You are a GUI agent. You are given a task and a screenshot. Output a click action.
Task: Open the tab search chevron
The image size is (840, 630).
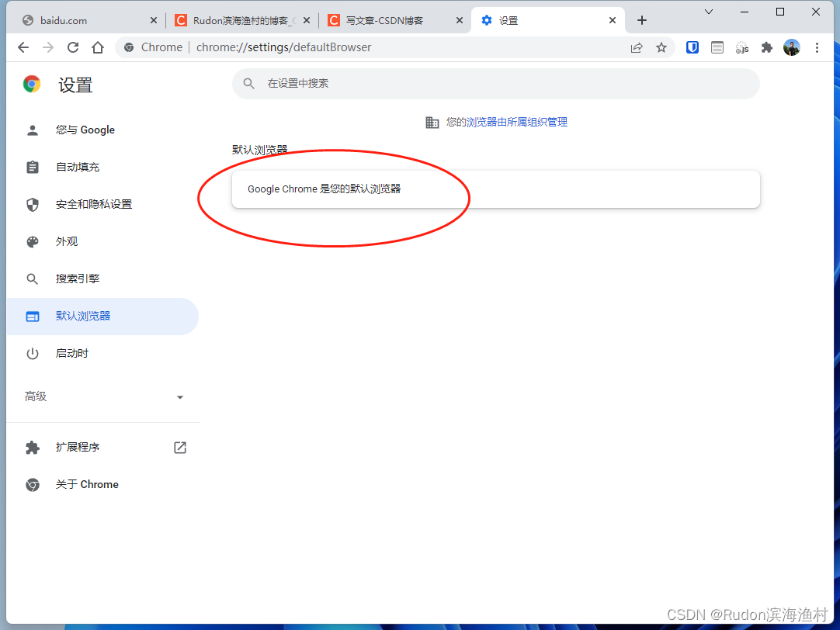point(708,12)
